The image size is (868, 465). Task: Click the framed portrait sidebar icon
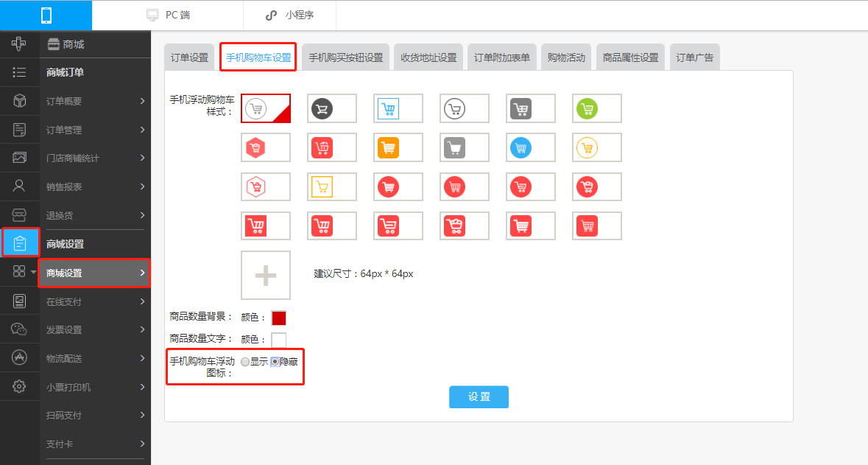tap(19, 301)
